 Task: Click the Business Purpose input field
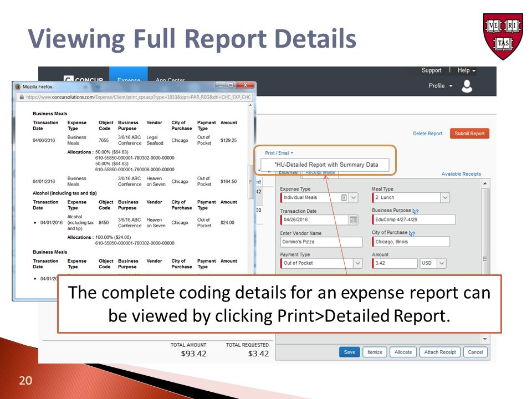(413, 219)
